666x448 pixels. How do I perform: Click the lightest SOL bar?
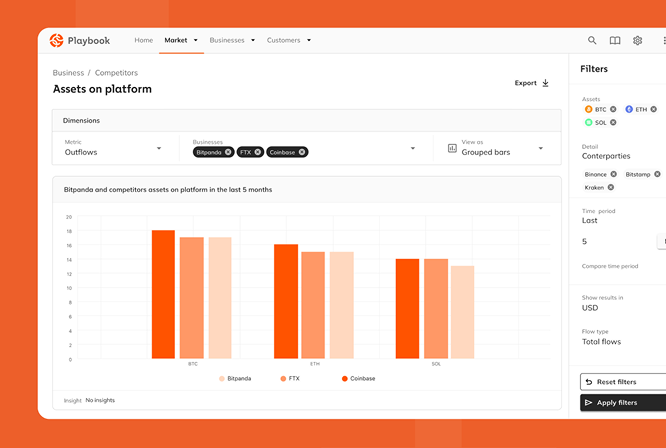[x=463, y=312]
